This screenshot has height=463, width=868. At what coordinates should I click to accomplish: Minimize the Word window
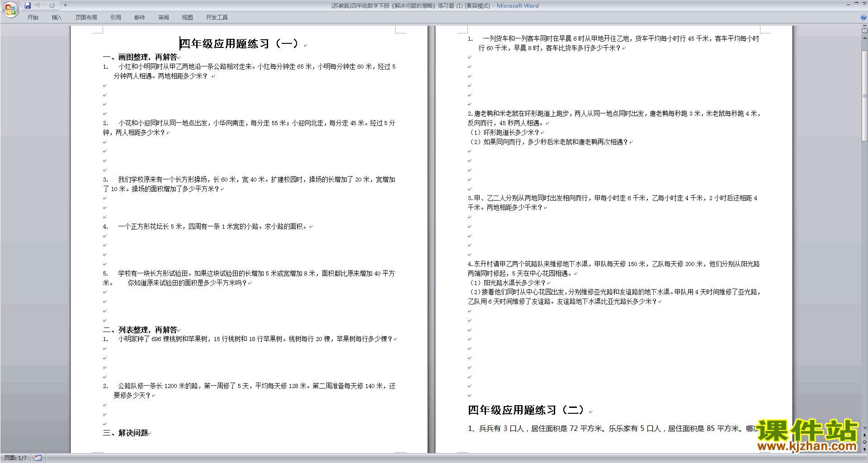coord(848,4)
